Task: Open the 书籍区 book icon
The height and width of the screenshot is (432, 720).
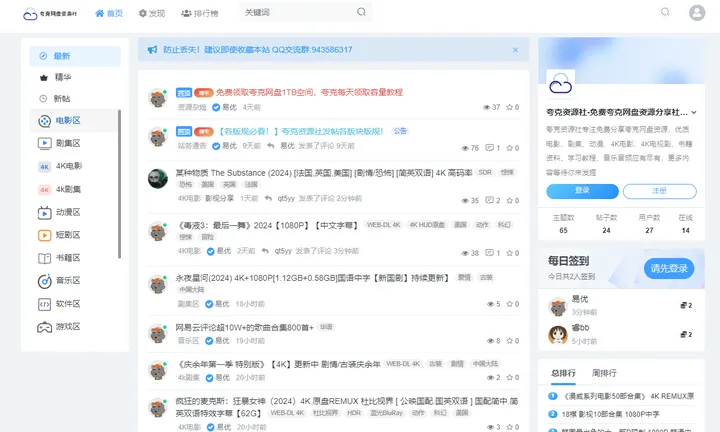Action: [x=44, y=258]
